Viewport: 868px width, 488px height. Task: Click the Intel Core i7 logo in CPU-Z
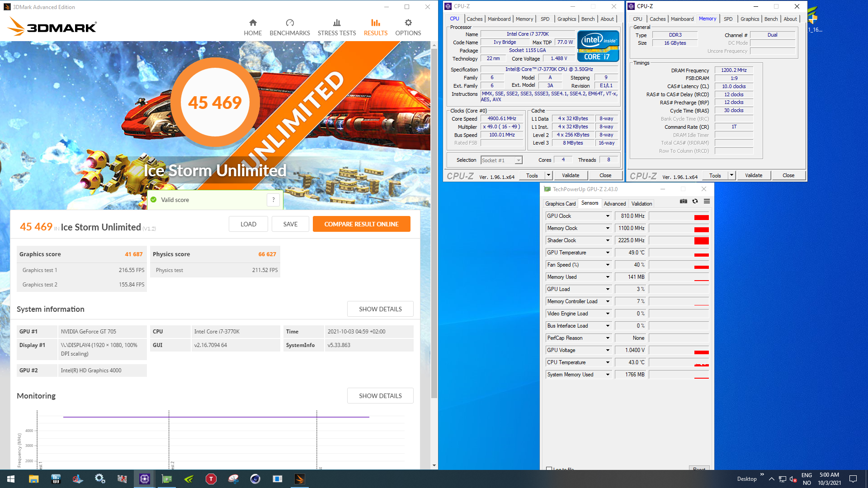click(x=598, y=46)
